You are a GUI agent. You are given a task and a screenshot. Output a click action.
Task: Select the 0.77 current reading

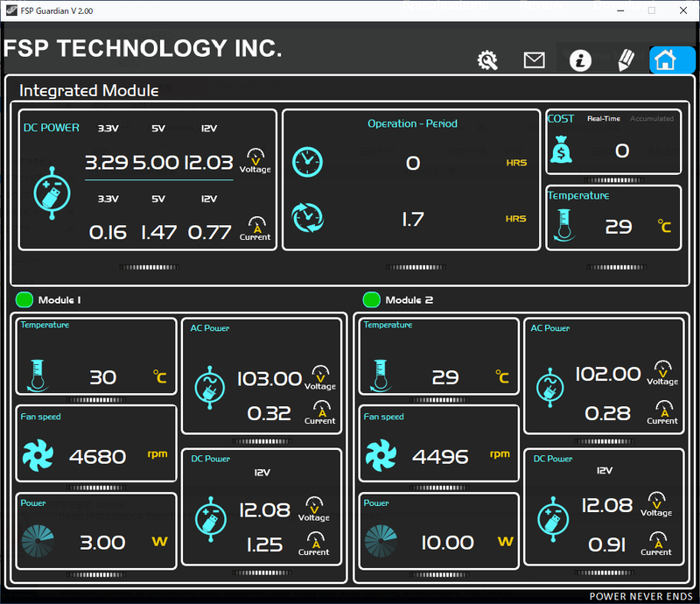[209, 232]
